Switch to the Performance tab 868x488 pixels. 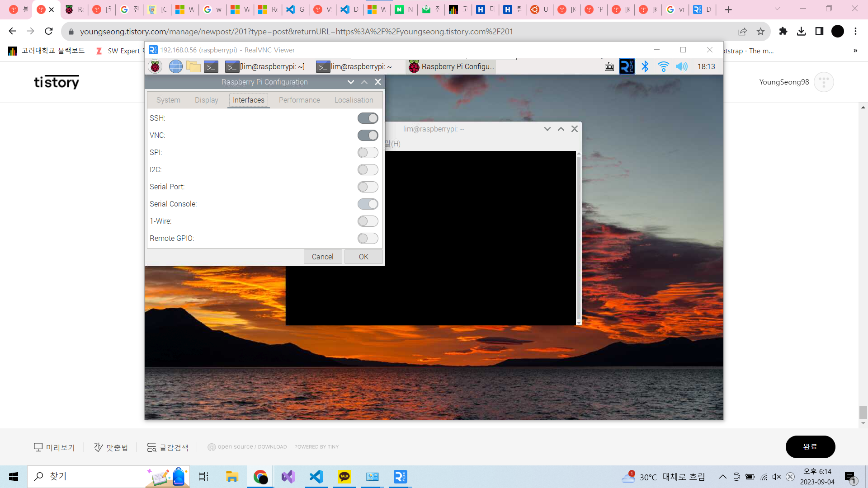click(299, 100)
